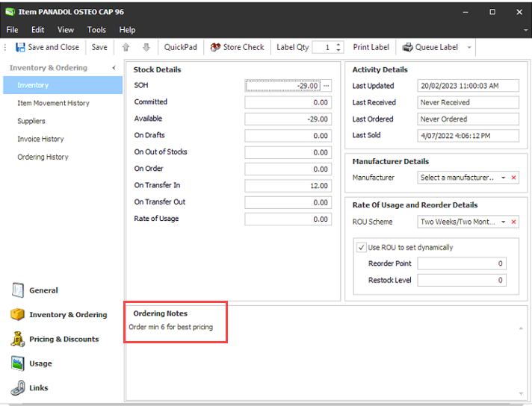
Task: Click the SOH value field
Action: tap(283, 86)
